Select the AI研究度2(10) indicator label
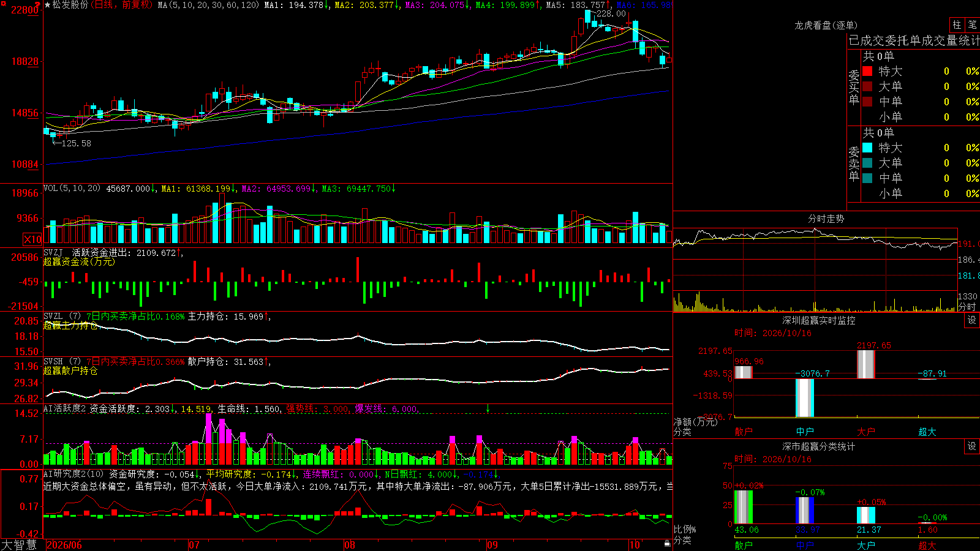The image size is (980, 551). pos(73,474)
